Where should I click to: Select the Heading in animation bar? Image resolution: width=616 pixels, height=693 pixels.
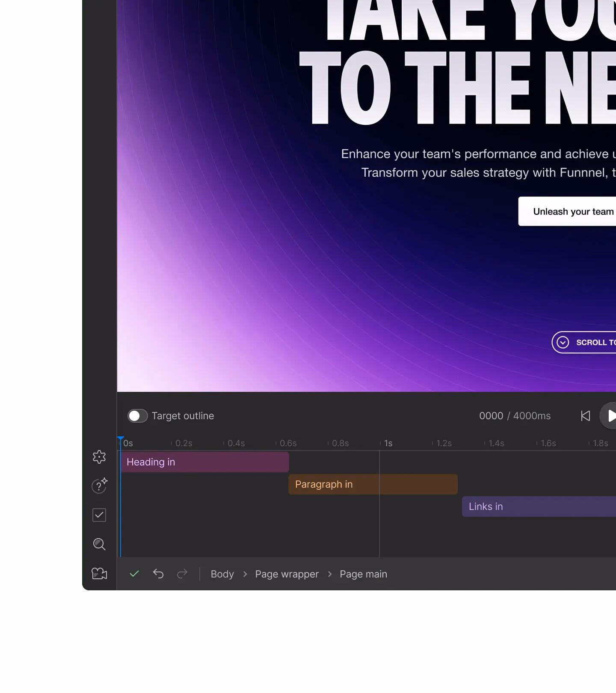(204, 462)
